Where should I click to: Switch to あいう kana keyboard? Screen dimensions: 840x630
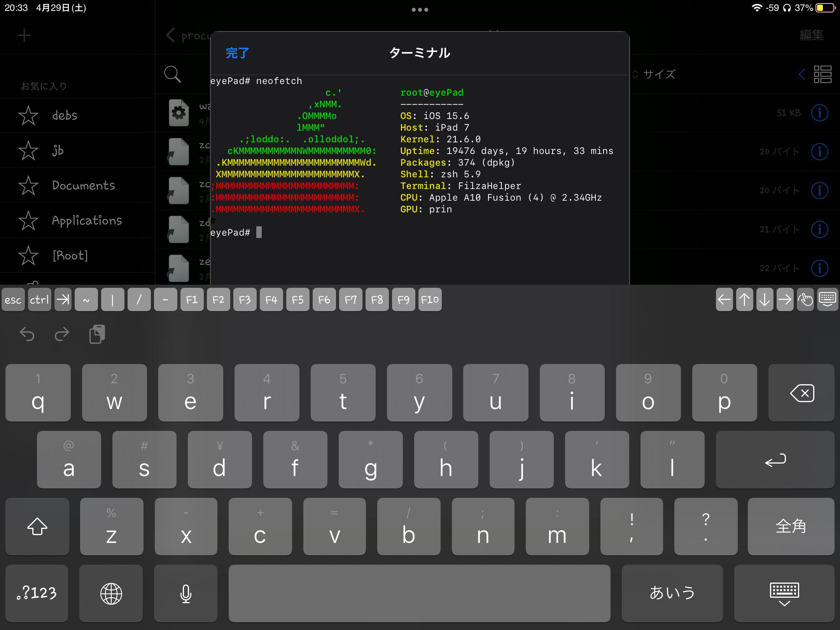point(672,593)
